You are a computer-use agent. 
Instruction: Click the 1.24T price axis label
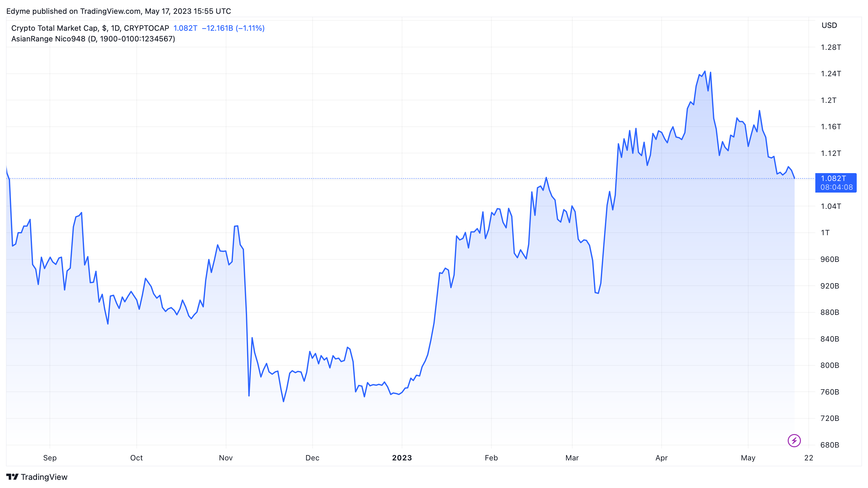[831, 73]
